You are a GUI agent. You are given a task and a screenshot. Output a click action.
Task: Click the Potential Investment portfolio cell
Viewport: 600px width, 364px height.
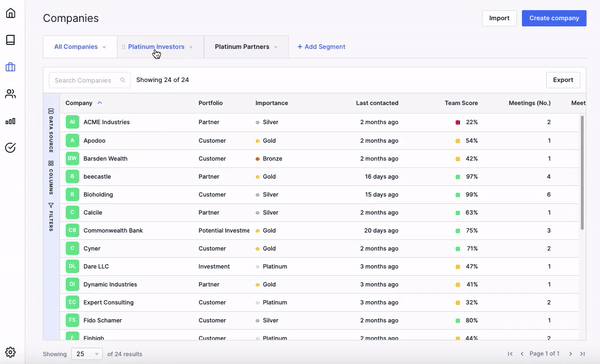[x=224, y=230]
